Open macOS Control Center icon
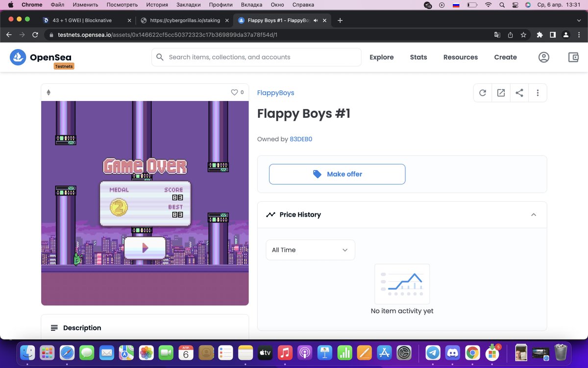 [515, 5]
